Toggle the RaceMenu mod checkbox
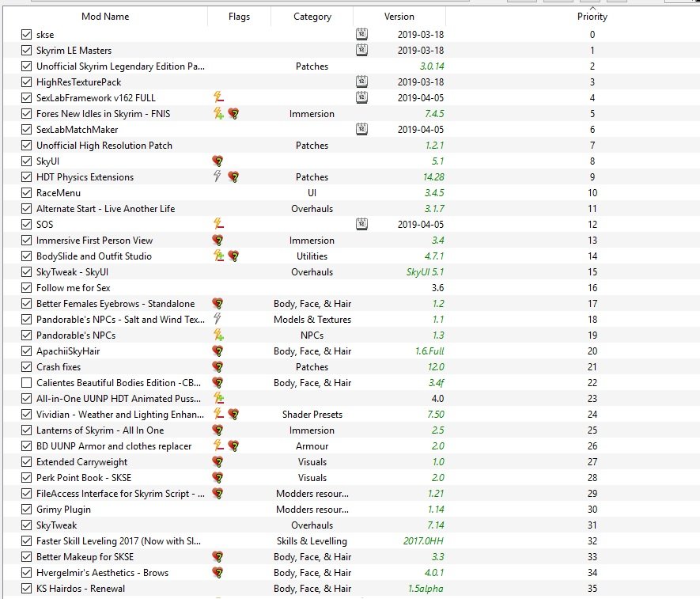The height and width of the screenshot is (599, 700). pyautogui.click(x=26, y=193)
